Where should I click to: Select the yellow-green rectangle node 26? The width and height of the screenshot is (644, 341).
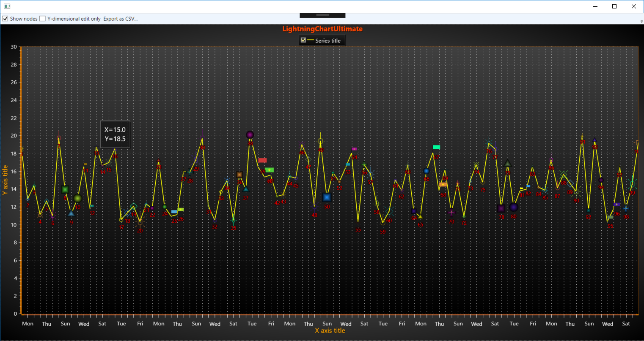click(181, 210)
